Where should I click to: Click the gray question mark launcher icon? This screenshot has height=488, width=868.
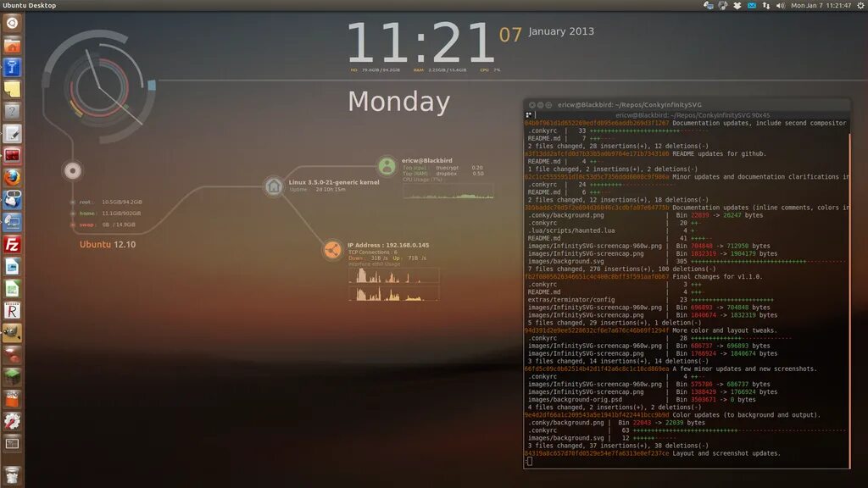(x=12, y=112)
